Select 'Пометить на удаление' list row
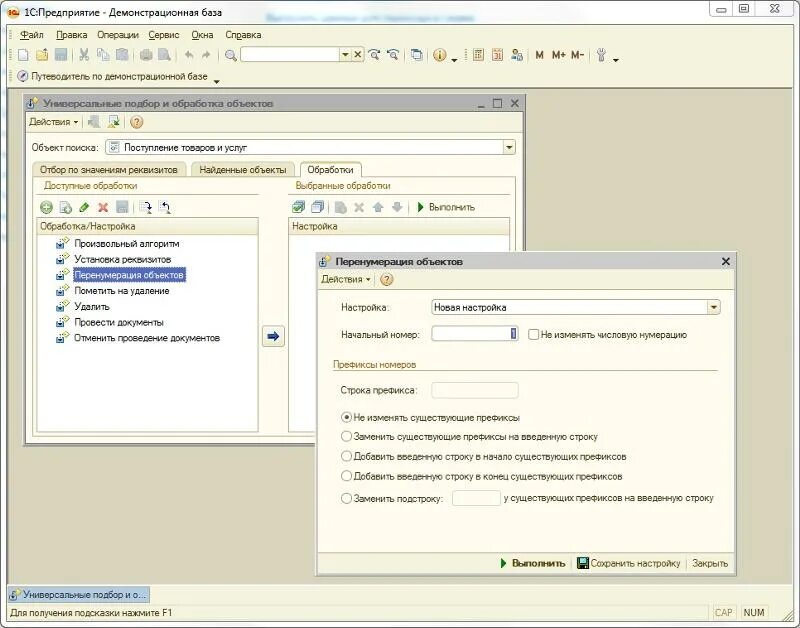Screen dimensions: 800x628 [121, 291]
